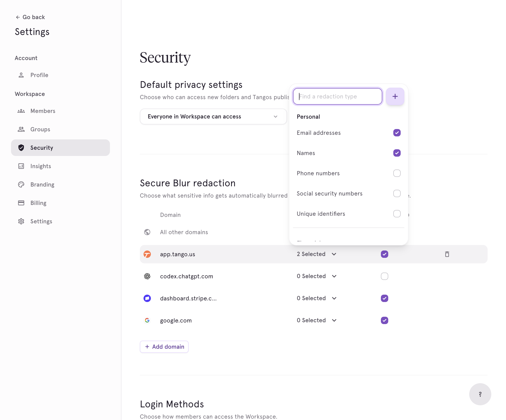Enable Unique identifiers redaction
Screen dimensions: 506x420
pos(397,214)
